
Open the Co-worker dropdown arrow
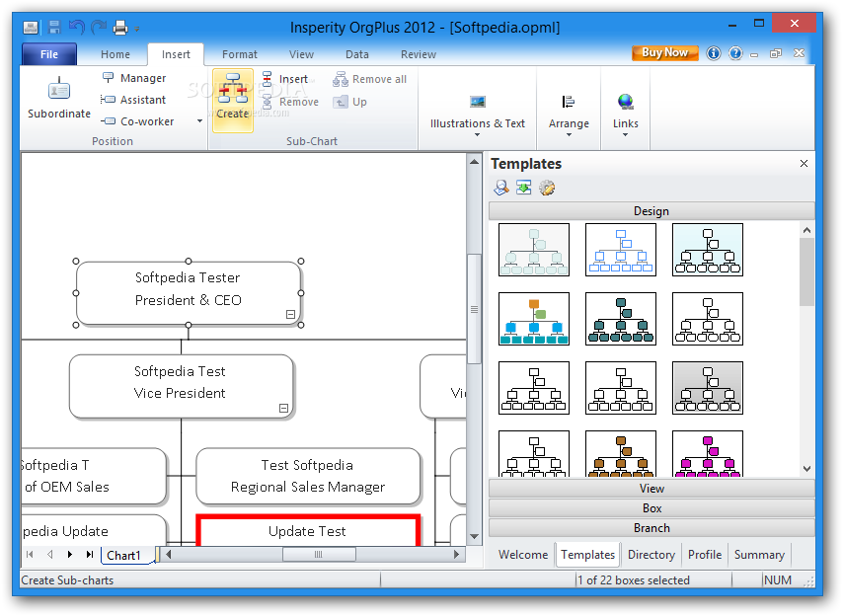click(199, 121)
